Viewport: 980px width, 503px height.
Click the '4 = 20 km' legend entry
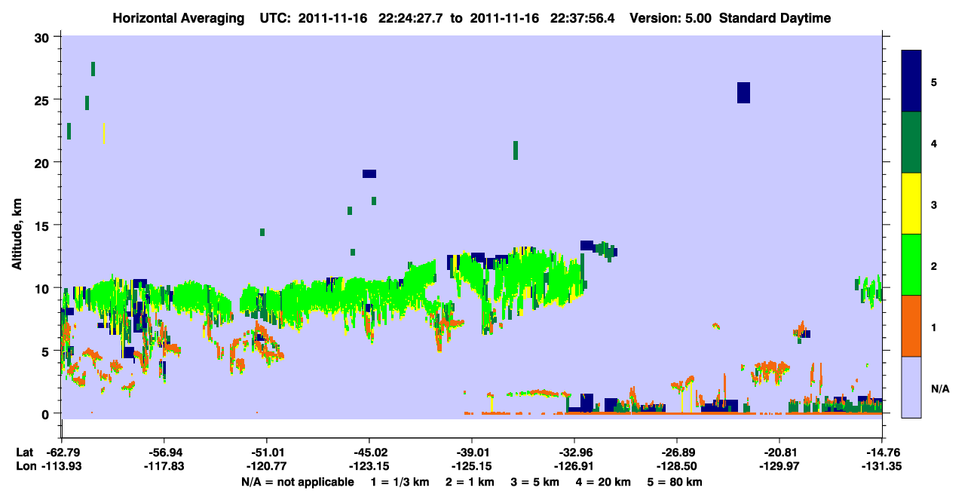coord(603,482)
